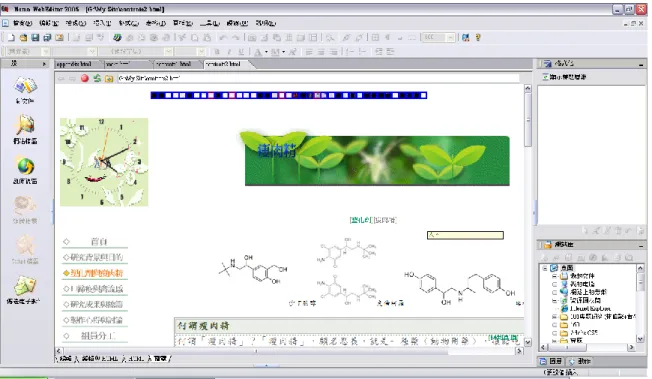Image resolution: width=652 pixels, height=379 pixels.
Task: Expand the left sidebar panel header arrow
Action: (x=44, y=64)
